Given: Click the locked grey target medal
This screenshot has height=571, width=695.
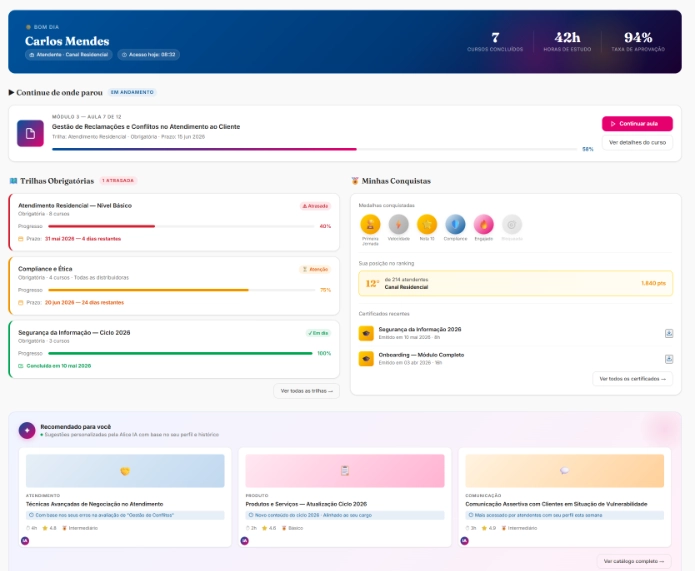Looking at the screenshot, I should coord(512,224).
